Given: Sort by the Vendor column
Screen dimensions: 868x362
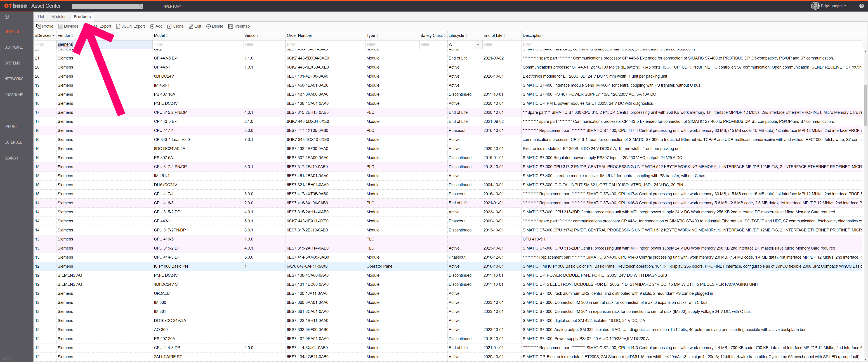Looking at the screenshot, I should (65, 36).
